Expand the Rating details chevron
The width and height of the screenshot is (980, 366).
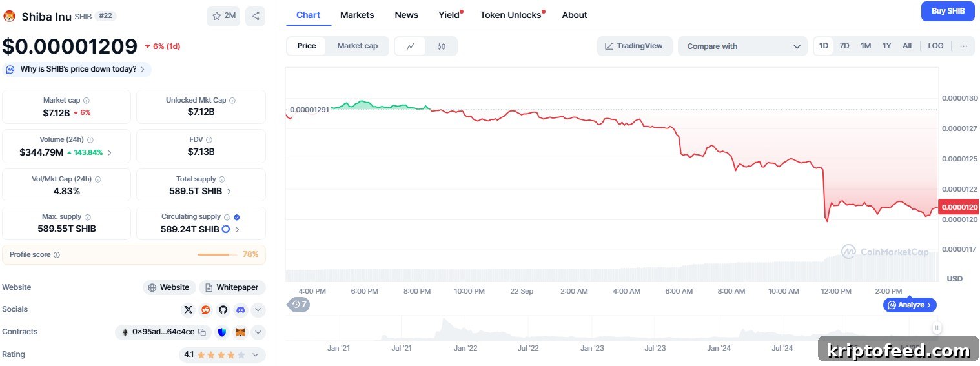[x=256, y=354]
